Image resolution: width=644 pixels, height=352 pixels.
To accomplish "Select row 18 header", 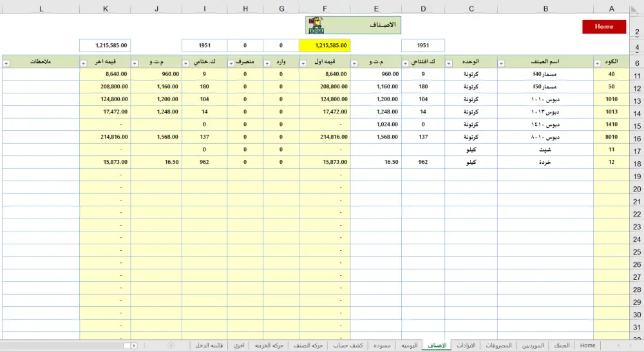I will (x=637, y=164).
